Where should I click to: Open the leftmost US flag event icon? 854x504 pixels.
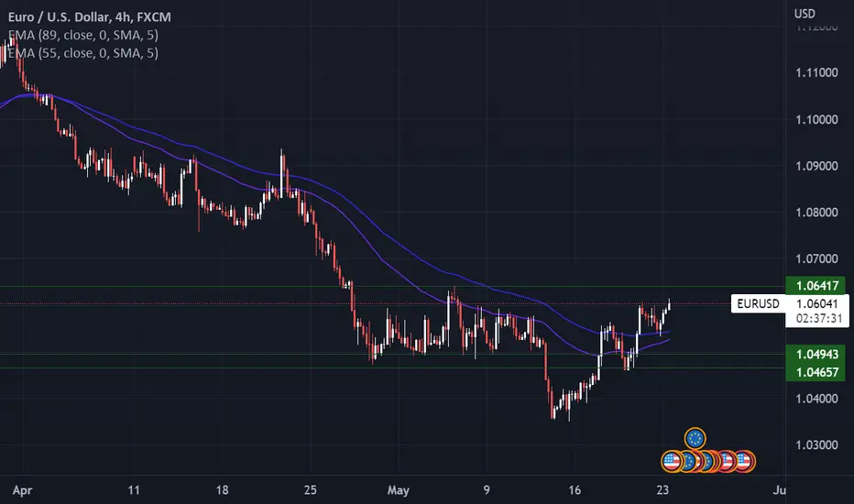point(672,462)
